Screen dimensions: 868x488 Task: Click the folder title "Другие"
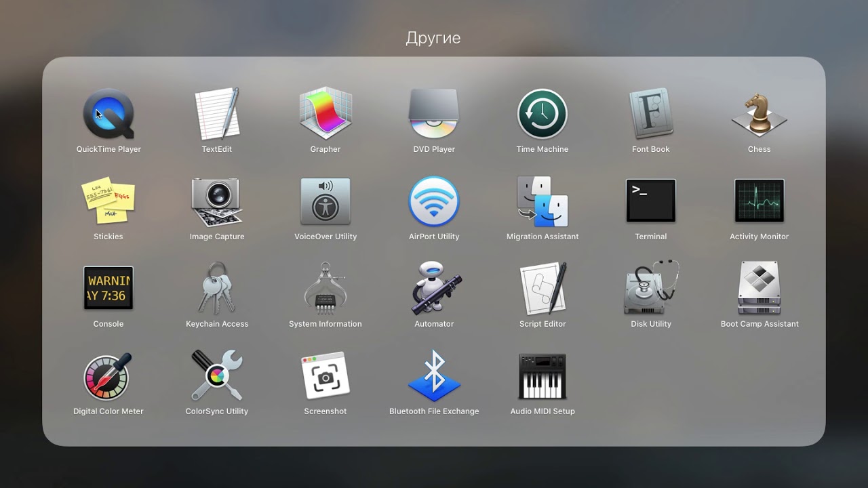[433, 38]
